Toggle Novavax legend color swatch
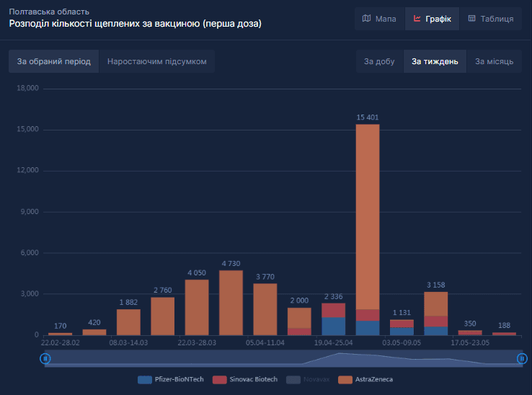Viewport: 532px width, 395px height. 293,380
